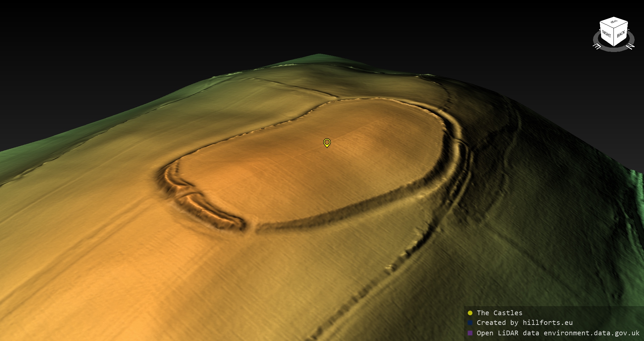Select the TOP face of the view cube

click(x=614, y=22)
